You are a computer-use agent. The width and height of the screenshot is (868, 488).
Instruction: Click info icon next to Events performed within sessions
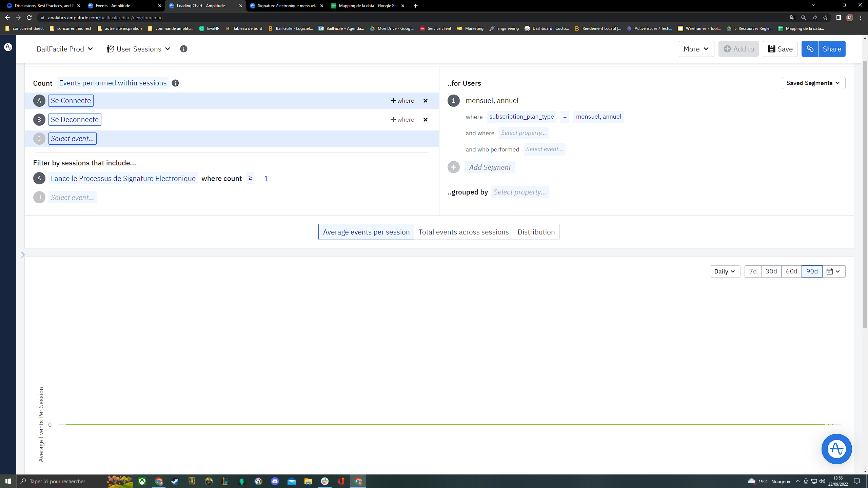click(175, 83)
